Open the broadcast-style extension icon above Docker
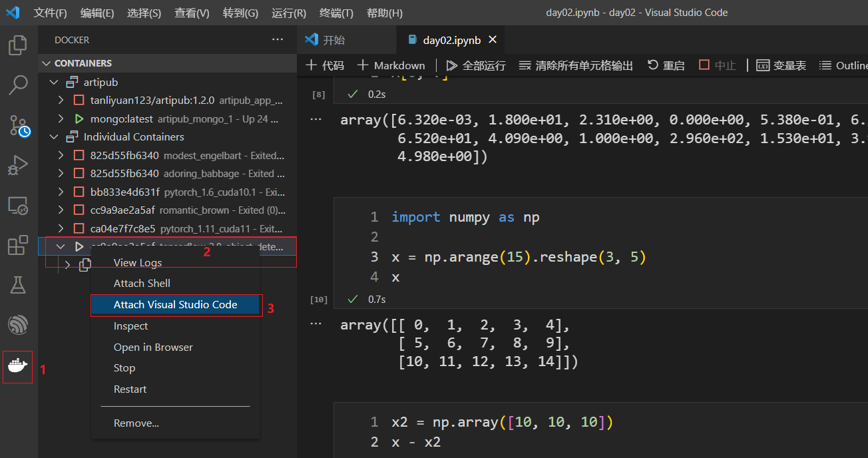The image size is (868, 458). (x=17, y=325)
